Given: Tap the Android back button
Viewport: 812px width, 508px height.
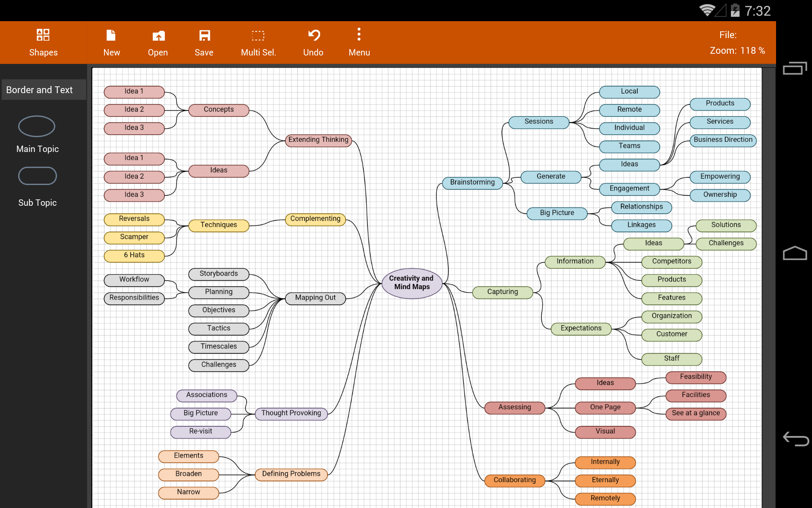Looking at the screenshot, I should [795, 439].
